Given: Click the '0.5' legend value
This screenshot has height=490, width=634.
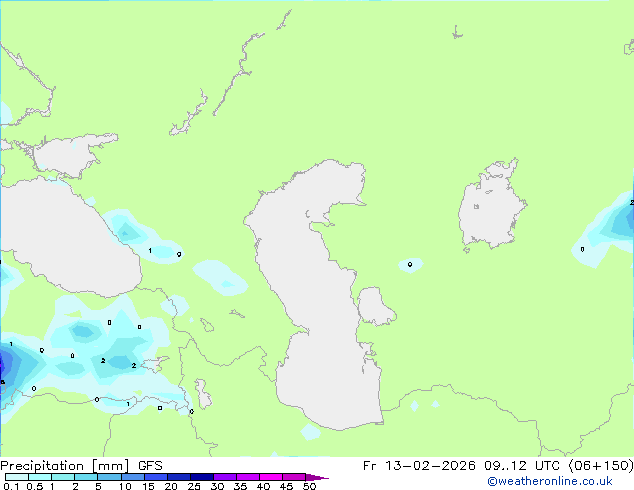Looking at the screenshot, I should click(35, 486).
